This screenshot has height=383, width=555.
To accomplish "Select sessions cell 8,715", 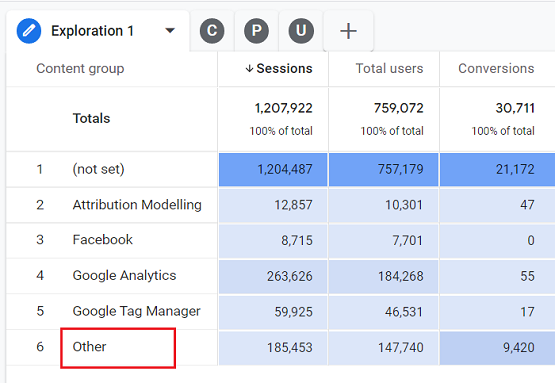I will 273,241.
